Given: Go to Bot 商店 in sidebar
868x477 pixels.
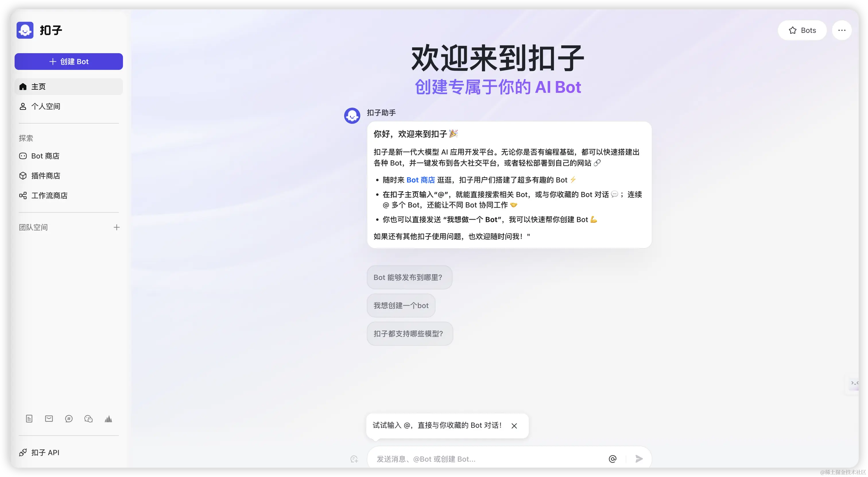Looking at the screenshot, I should point(69,156).
